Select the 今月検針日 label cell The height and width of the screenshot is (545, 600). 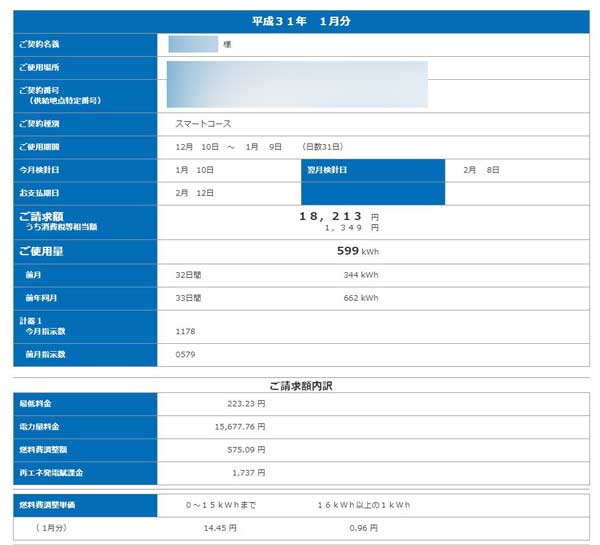tap(85, 170)
